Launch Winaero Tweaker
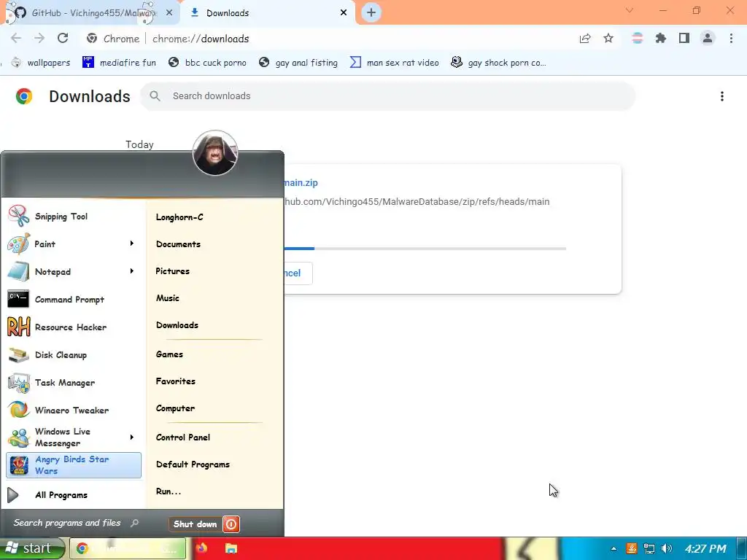Screen dimensions: 747x560 [71, 410]
